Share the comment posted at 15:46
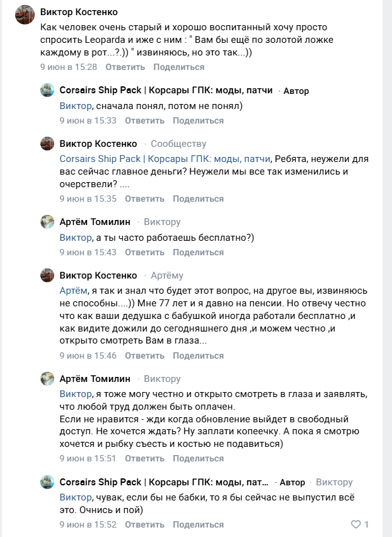 coord(199,356)
